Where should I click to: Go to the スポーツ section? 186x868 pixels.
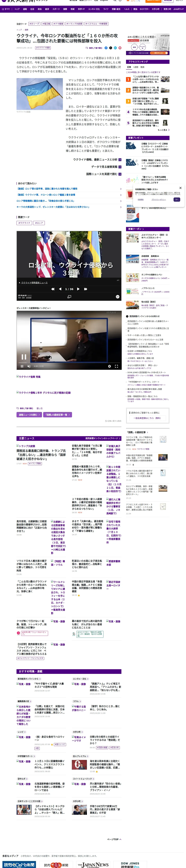[x=56, y=9]
